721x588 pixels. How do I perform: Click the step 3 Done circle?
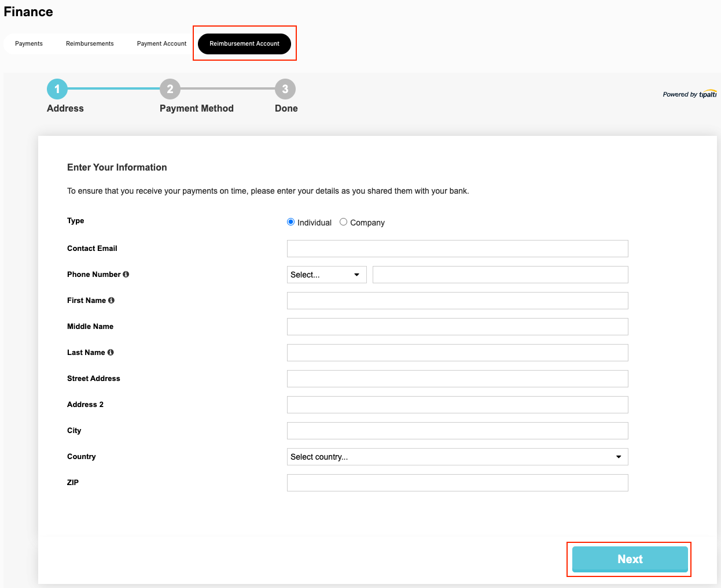(285, 89)
